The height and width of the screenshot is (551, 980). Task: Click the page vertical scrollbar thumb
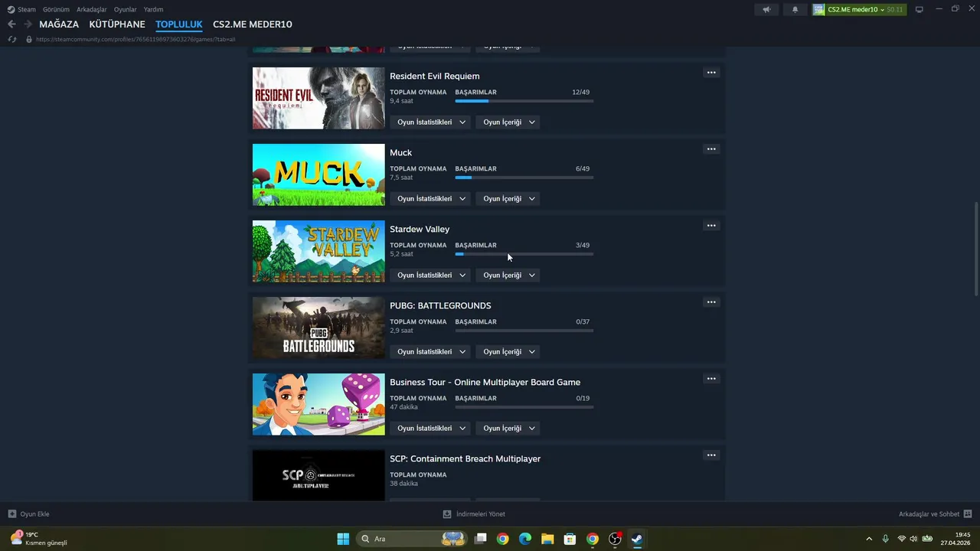[975, 249]
